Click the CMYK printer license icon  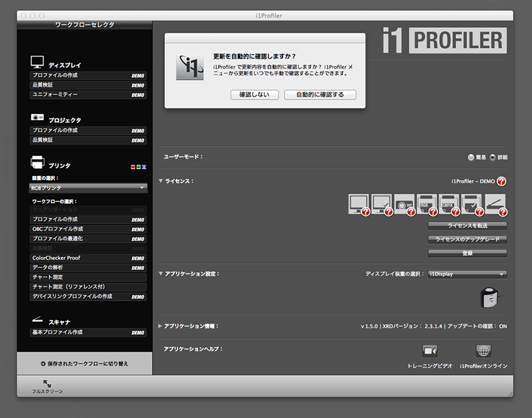coord(449,203)
